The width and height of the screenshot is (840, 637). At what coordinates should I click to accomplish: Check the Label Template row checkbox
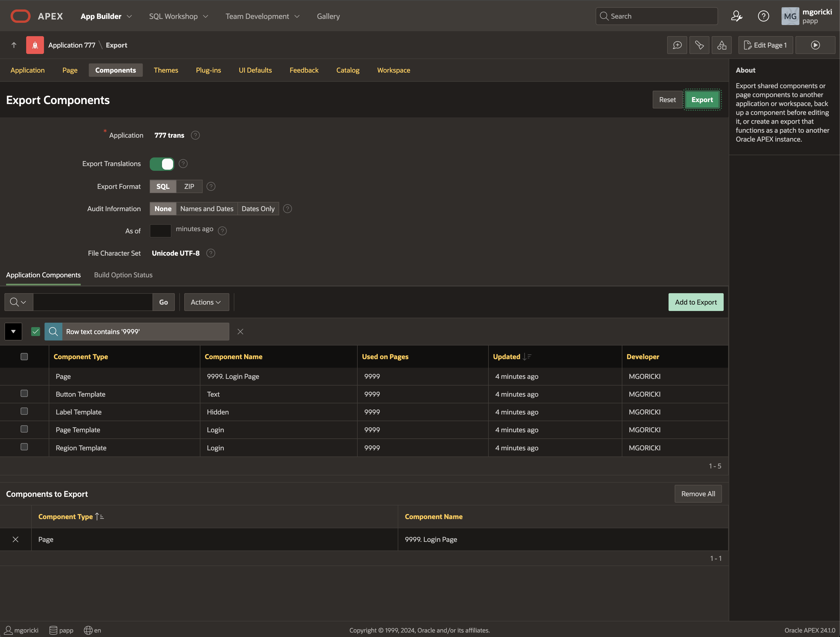coord(24,411)
